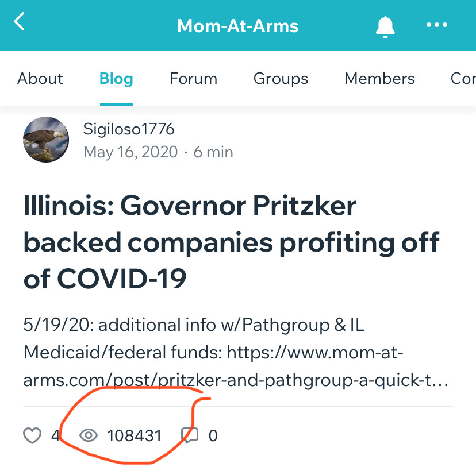
Task: Tap the 108431 view count
Action: pyautogui.click(x=134, y=436)
